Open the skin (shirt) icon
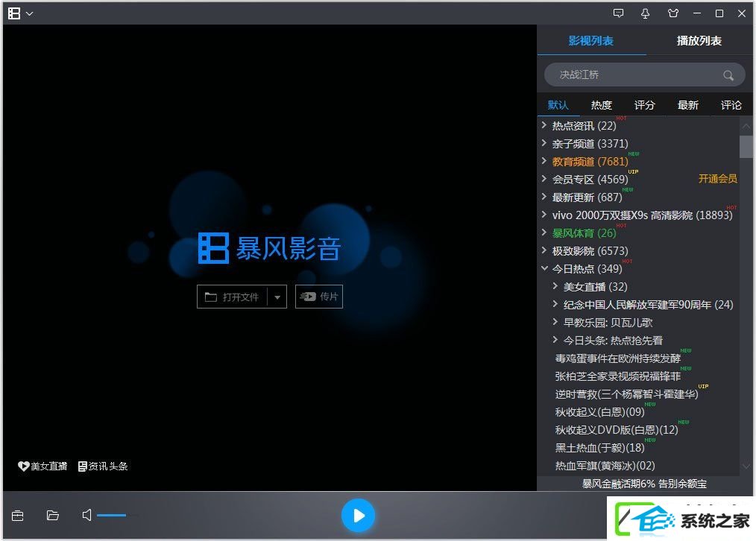Image resolution: width=756 pixels, height=541 pixels. coord(673,13)
